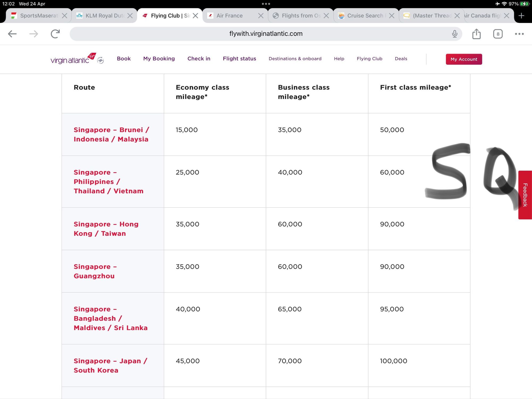Open the browser three-dot menu
The image size is (532, 399).
[x=519, y=34]
